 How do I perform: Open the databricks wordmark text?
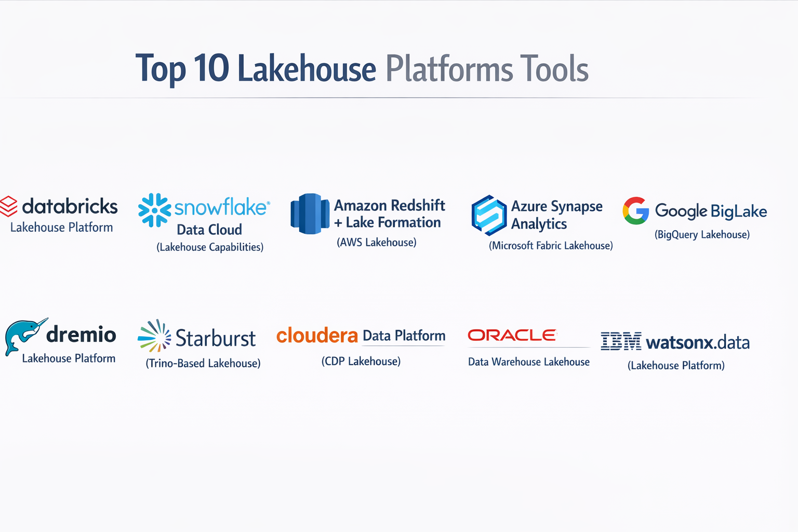coord(70,206)
